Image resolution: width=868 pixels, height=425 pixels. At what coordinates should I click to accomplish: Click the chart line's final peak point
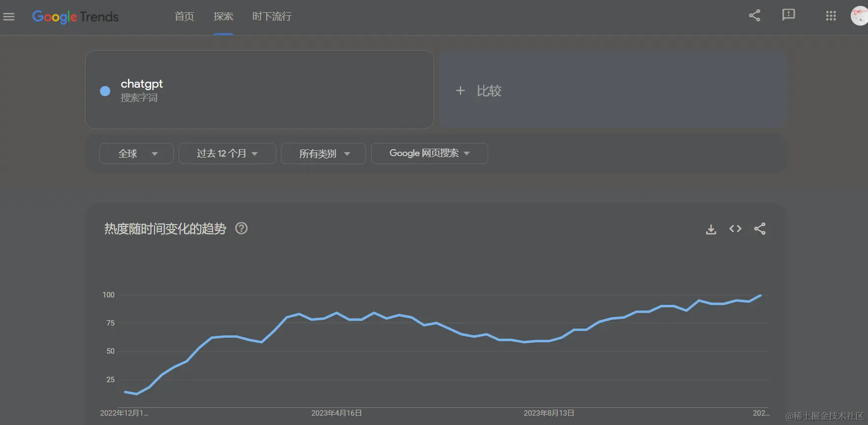[x=761, y=295]
